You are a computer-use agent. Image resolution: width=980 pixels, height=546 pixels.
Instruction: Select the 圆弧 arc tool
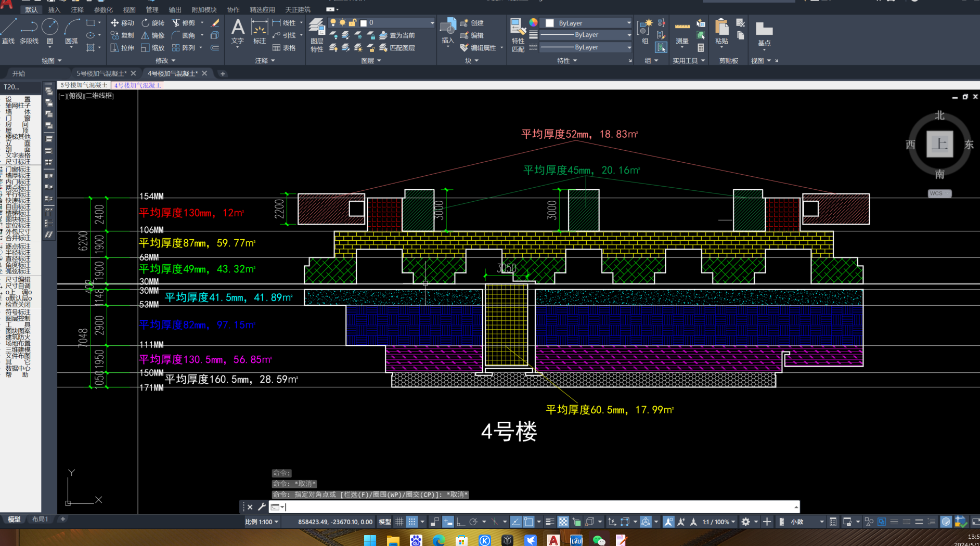click(x=71, y=31)
